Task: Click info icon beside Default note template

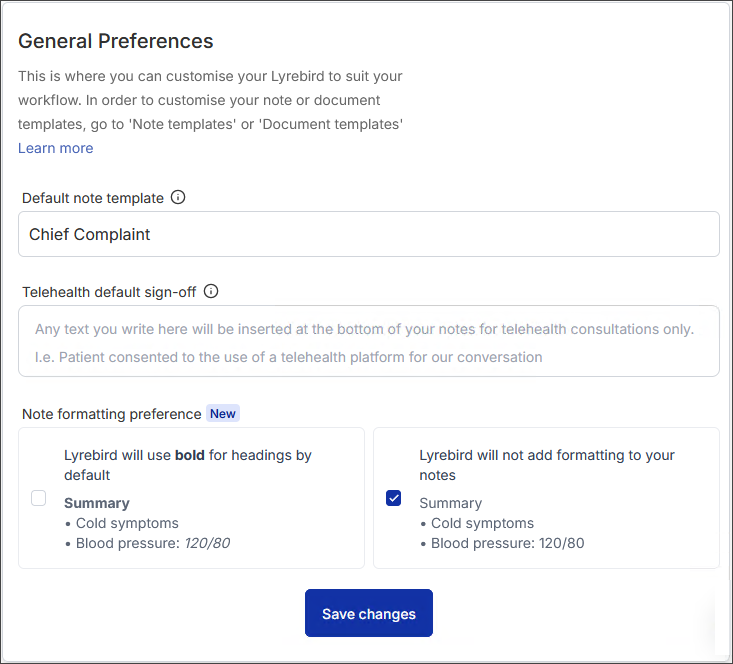Action: tap(178, 197)
